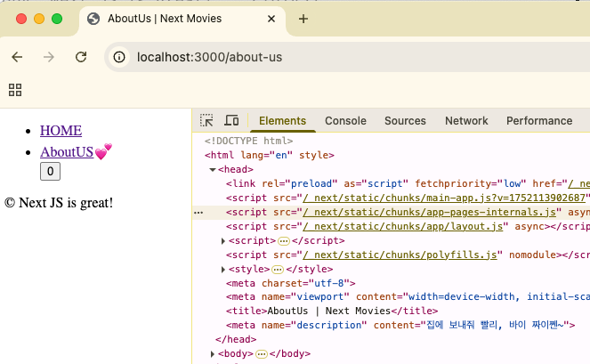Follow the AboutUS link

67,152
